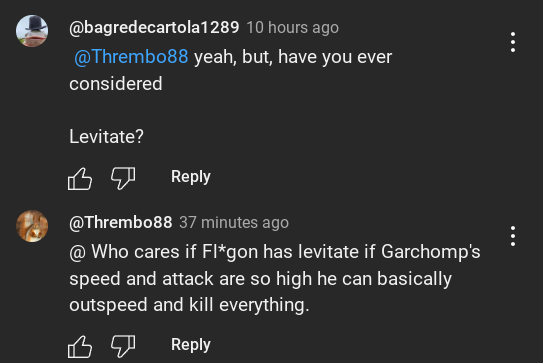Select the word 'Levitate?' in the comment
Viewport: 543px width, 363px height.
point(106,136)
